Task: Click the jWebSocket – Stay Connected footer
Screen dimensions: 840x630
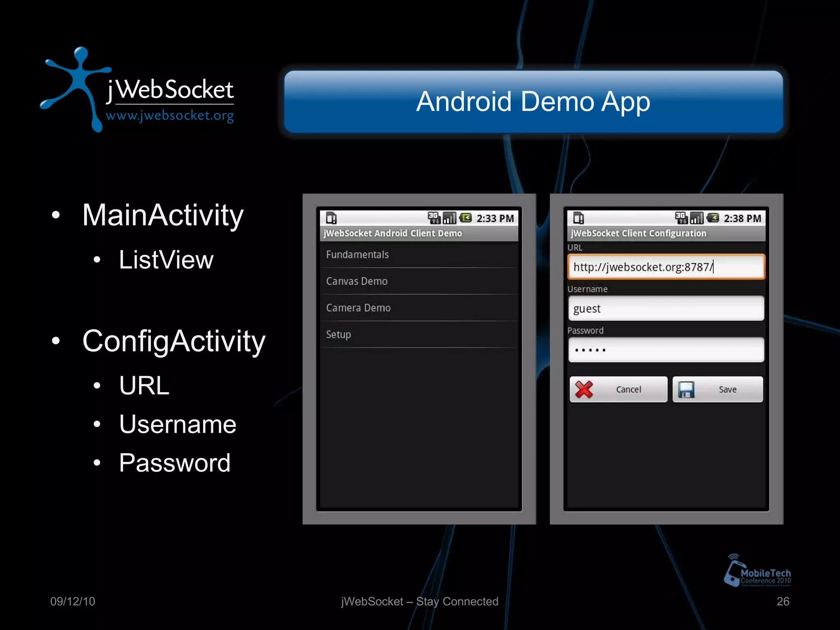Action: click(x=420, y=602)
